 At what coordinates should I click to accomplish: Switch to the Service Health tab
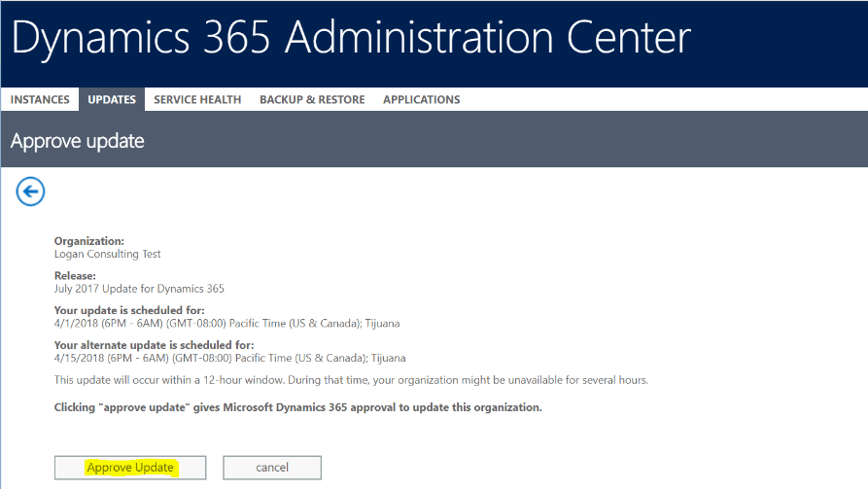click(197, 100)
